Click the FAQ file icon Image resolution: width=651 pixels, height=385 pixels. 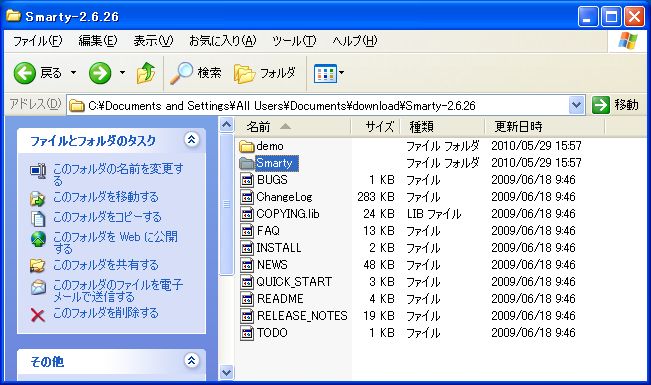point(247,231)
